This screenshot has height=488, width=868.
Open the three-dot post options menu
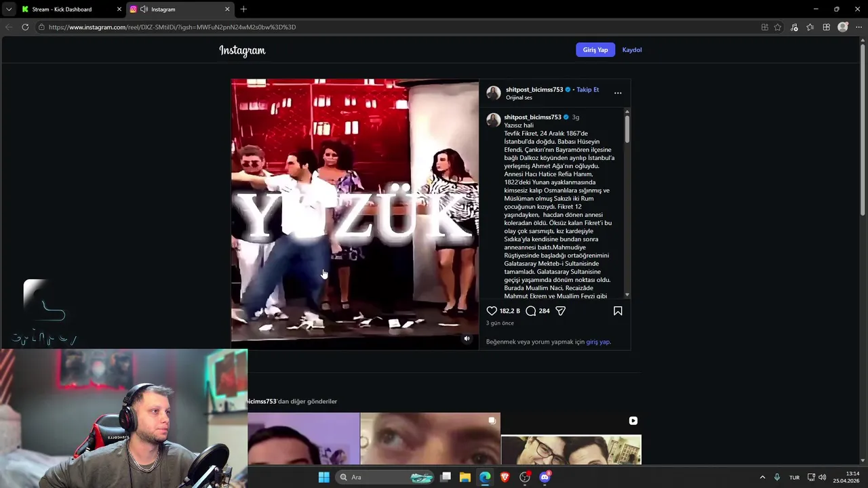point(618,93)
